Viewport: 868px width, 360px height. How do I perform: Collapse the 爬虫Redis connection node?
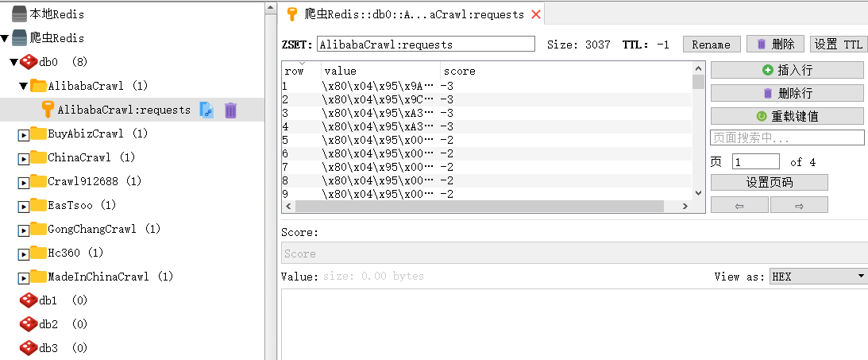click(5, 39)
